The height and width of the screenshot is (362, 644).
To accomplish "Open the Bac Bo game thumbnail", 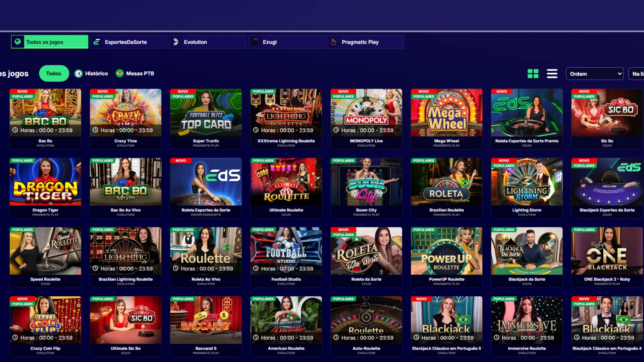I will click(x=45, y=113).
